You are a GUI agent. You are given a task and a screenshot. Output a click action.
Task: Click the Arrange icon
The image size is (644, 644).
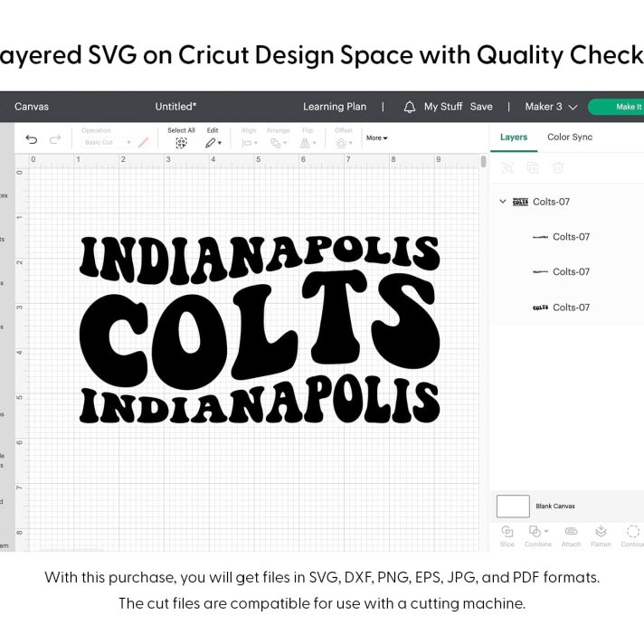pyautogui.click(x=275, y=143)
